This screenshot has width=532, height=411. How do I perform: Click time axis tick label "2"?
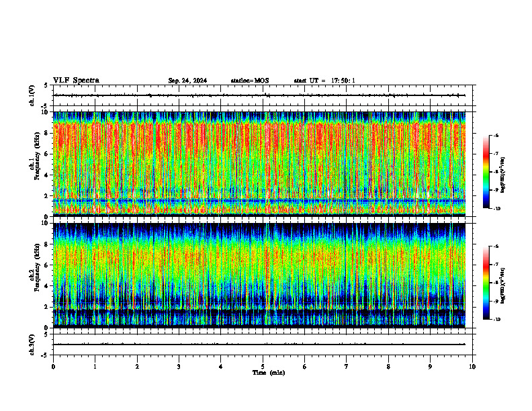(137, 367)
